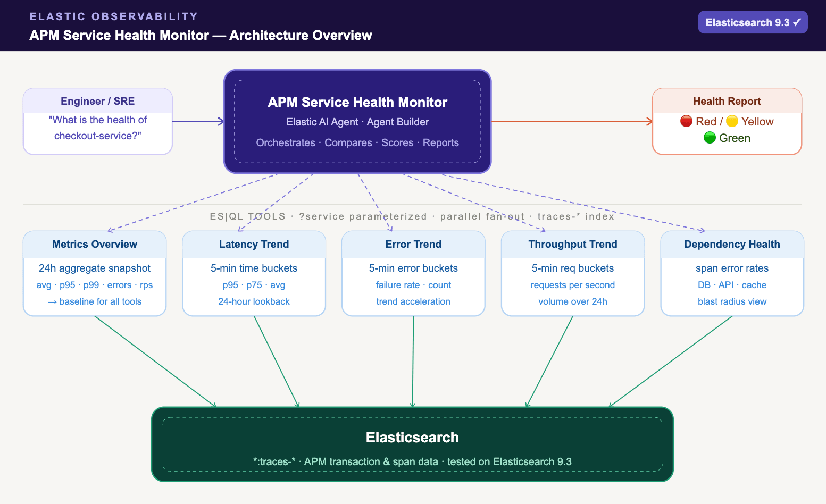Click the "24h aggregate snapshot" text

[x=95, y=268]
